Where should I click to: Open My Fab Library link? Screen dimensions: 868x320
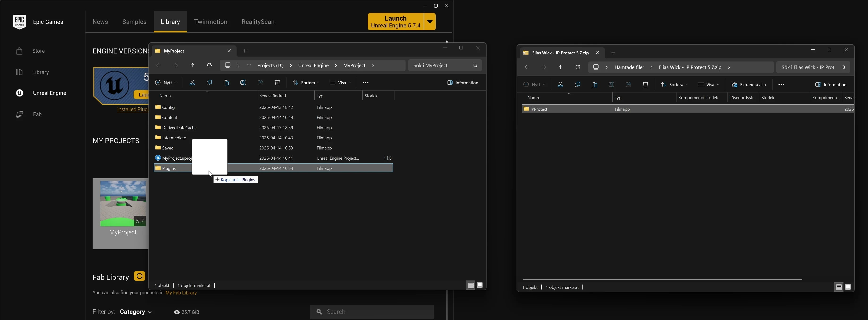(181, 293)
